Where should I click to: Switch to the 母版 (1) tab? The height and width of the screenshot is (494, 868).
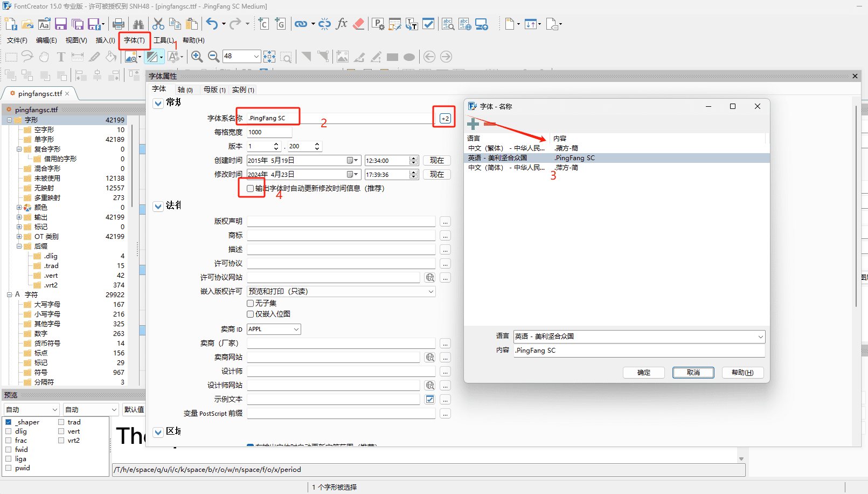(x=214, y=90)
